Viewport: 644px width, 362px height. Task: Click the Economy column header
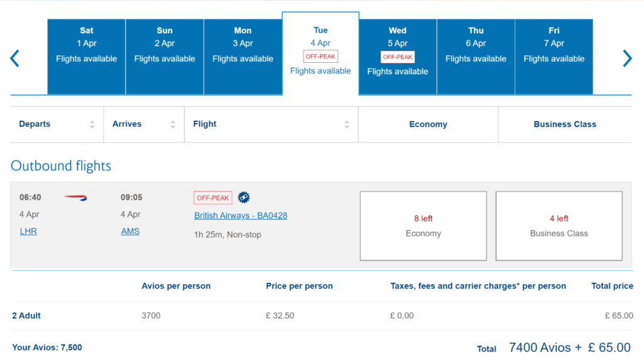click(428, 124)
